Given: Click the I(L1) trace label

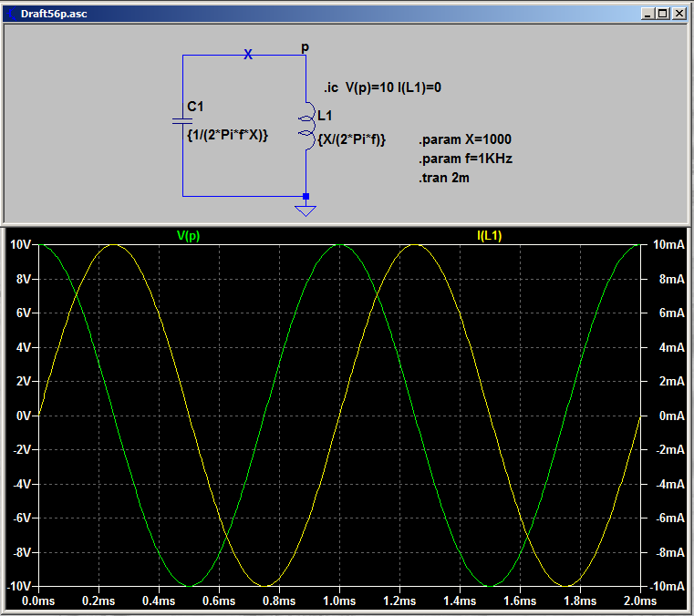Looking at the screenshot, I should (x=489, y=236).
